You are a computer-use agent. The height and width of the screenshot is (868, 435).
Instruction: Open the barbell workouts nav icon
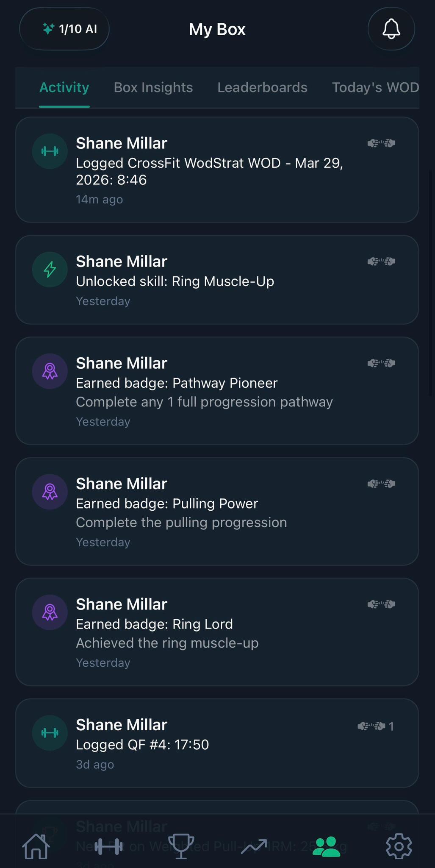pos(108,846)
